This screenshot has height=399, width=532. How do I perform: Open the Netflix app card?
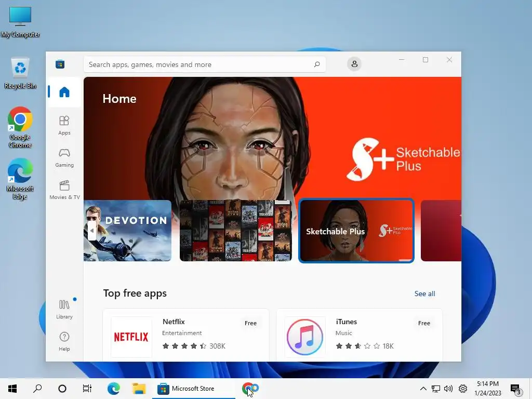186,335
